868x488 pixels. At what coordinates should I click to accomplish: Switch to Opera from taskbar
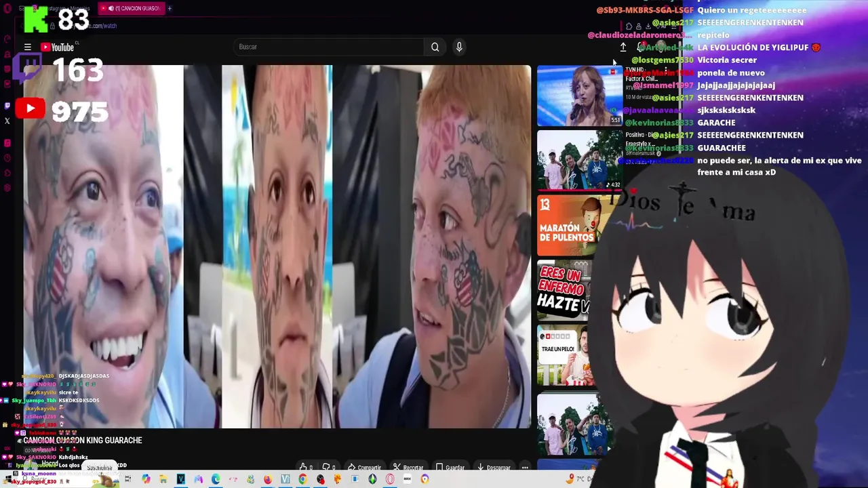tap(390, 479)
